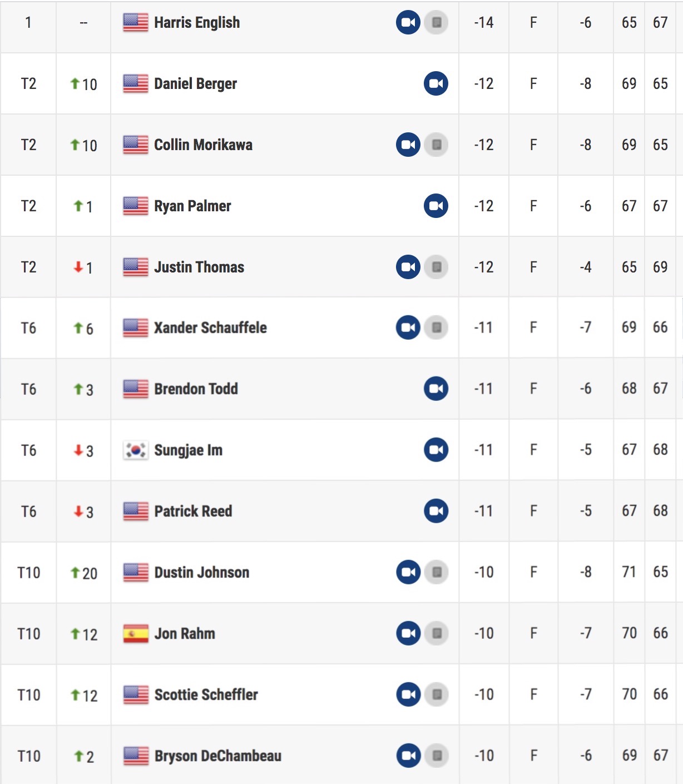Expand Collin Morikawa's row via total score -12
This screenshot has width=683, height=784.
pyautogui.click(x=483, y=145)
